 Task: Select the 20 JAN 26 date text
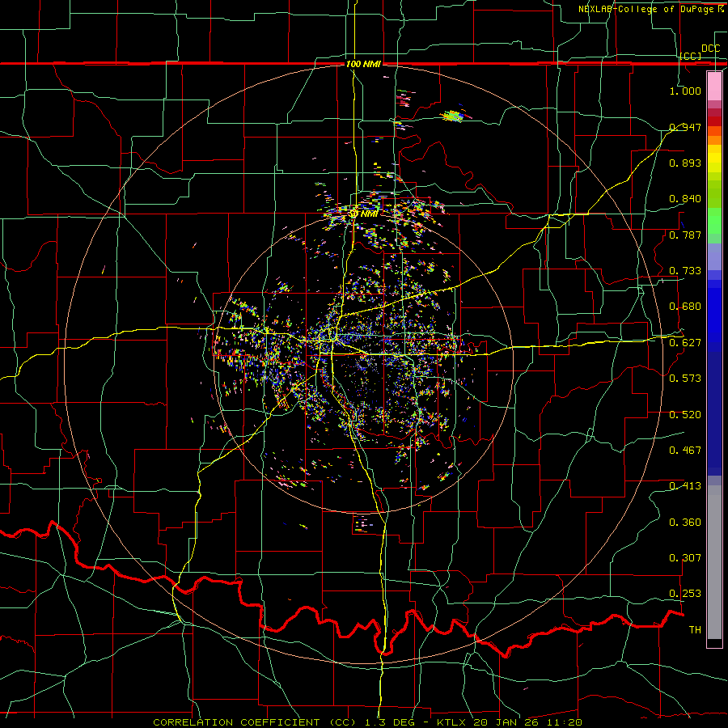(505, 722)
